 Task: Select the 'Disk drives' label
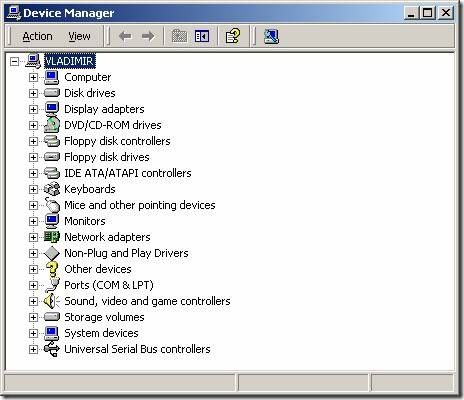[90, 93]
